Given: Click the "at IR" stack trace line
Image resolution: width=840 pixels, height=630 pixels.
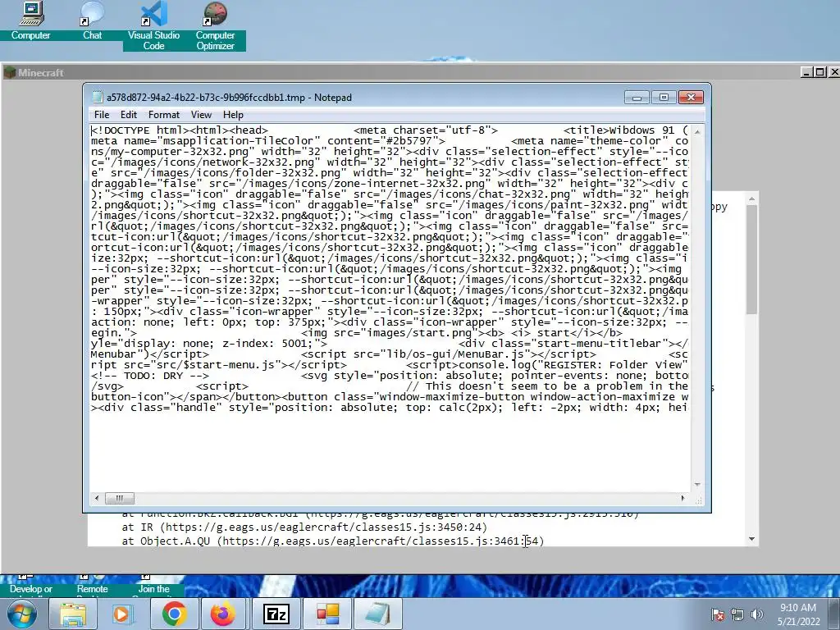Looking at the screenshot, I should 304,527.
